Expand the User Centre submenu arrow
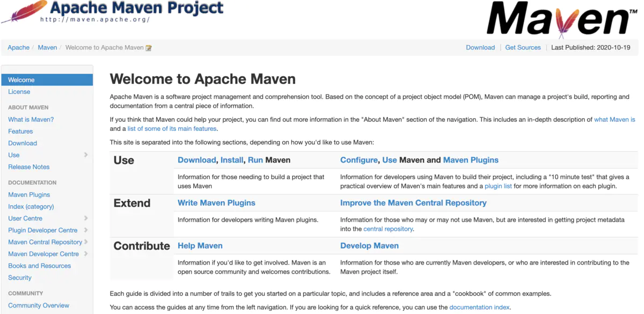 [86, 218]
